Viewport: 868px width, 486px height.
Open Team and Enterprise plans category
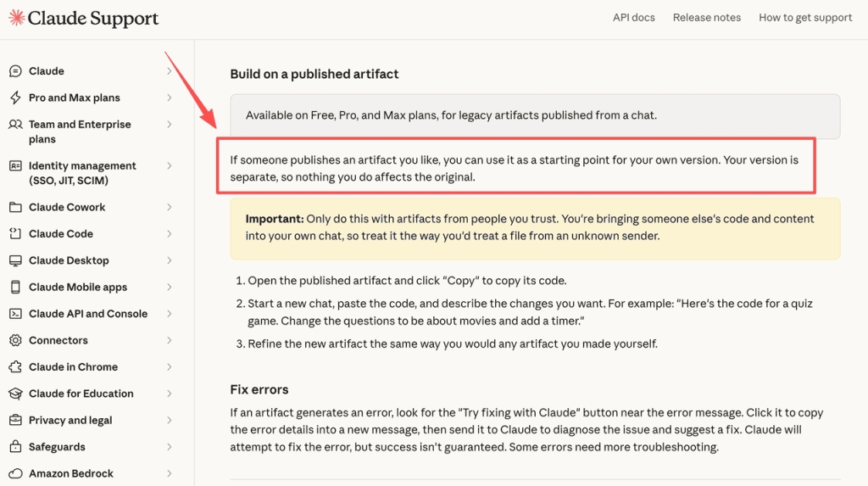coord(80,131)
